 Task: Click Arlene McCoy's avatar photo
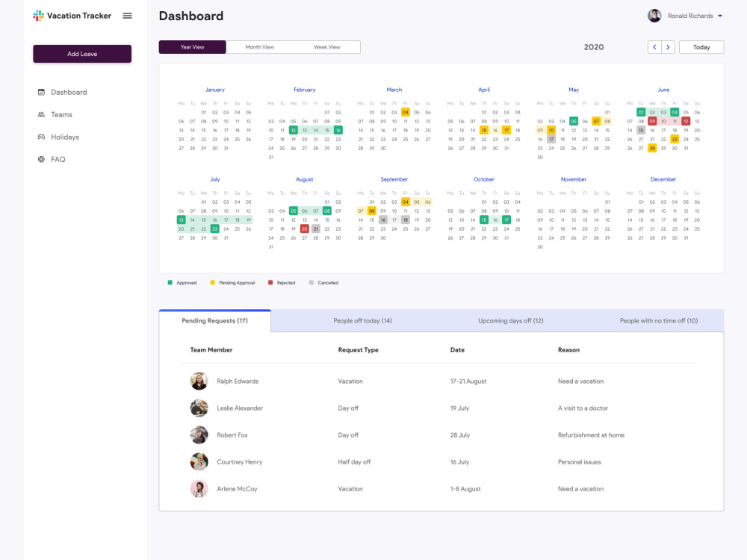(x=199, y=489)
